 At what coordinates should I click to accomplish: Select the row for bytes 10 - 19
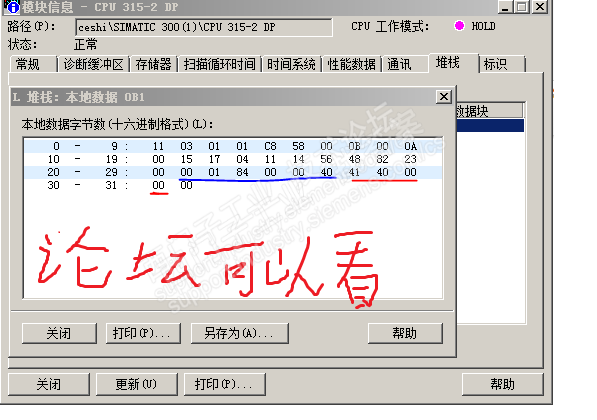(x=233, y=159)
